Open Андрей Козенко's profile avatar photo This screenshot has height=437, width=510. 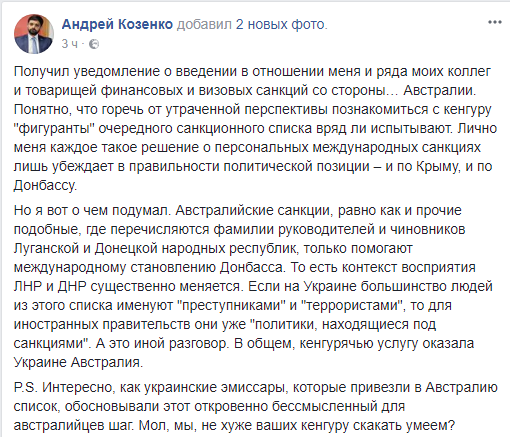34,34
